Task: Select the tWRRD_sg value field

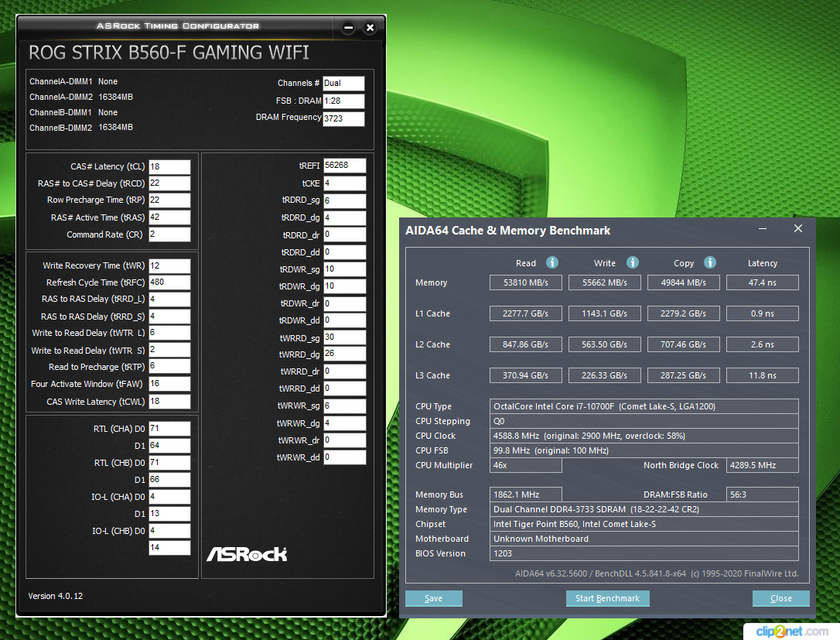Action: pyautogui.click(x=344, y=337)
